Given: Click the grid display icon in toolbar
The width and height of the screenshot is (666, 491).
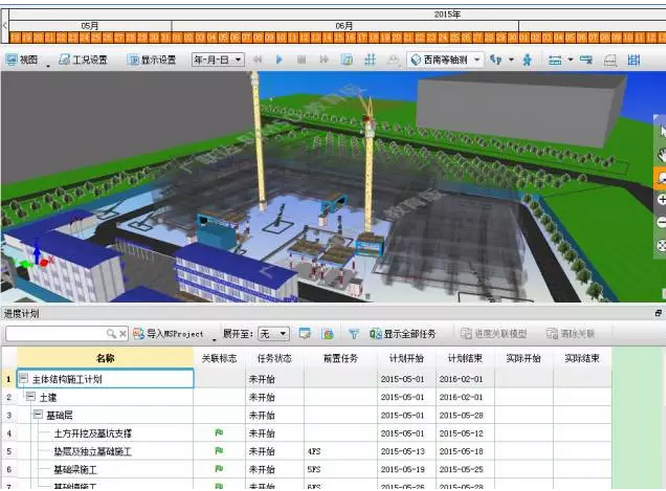Looking at the screenshot, I should (370, 60).
